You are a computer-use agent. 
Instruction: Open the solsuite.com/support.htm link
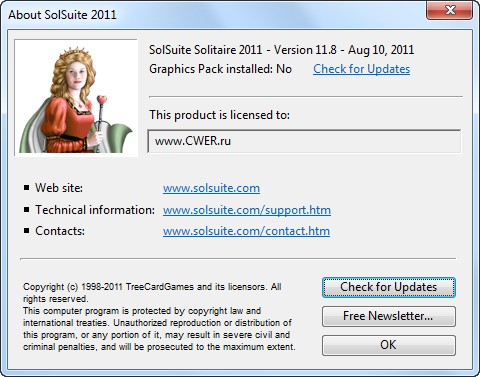(x=247, y=210)
